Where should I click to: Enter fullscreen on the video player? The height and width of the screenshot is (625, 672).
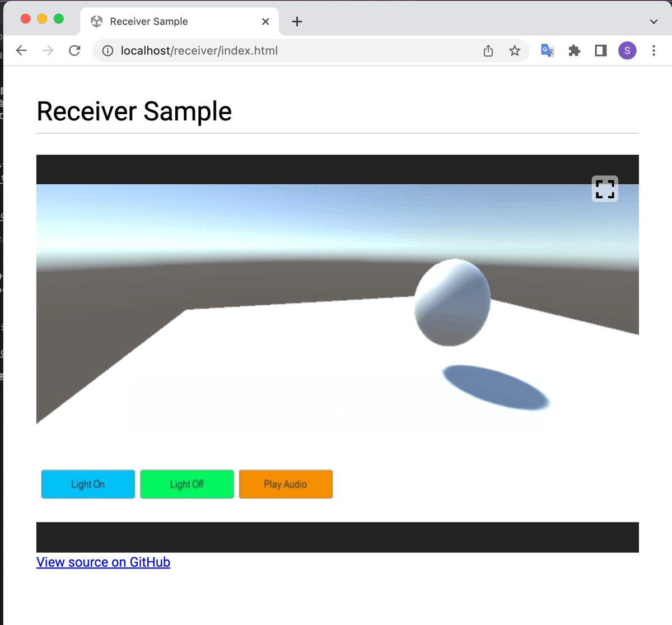(x=605, y=189)
